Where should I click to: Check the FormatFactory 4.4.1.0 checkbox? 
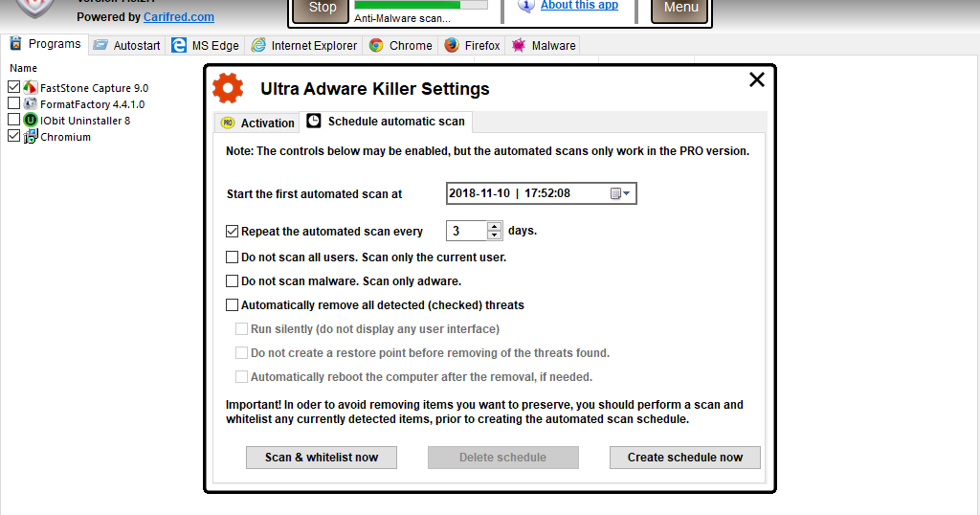coord(13,102)
